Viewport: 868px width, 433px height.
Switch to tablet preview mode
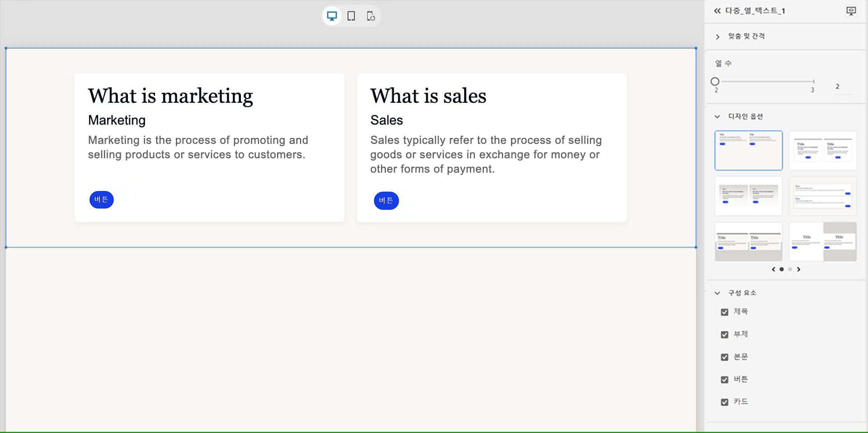click(x=351, y=16)
